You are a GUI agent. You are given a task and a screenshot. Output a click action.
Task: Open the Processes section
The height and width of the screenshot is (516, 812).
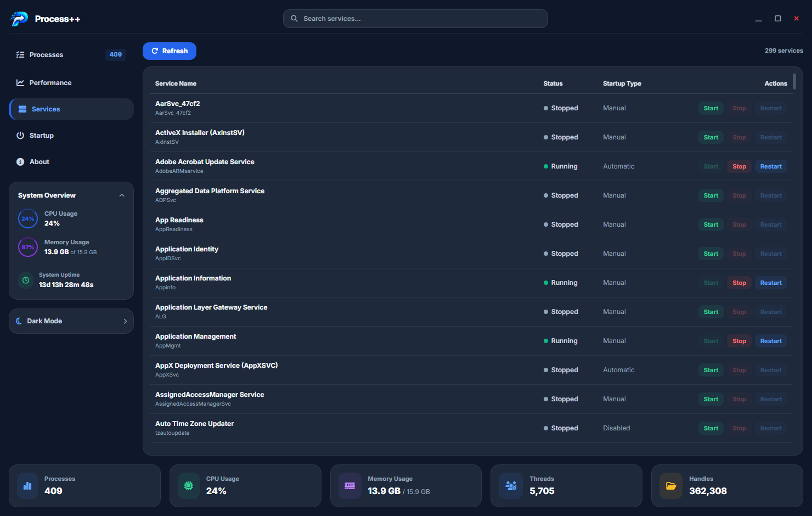coord(71,55)
